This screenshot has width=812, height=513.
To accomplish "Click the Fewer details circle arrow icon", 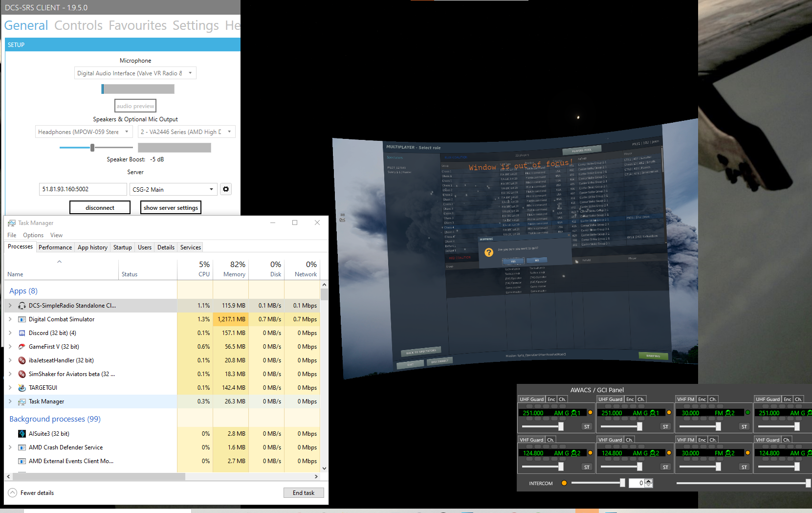I will 13,493.
